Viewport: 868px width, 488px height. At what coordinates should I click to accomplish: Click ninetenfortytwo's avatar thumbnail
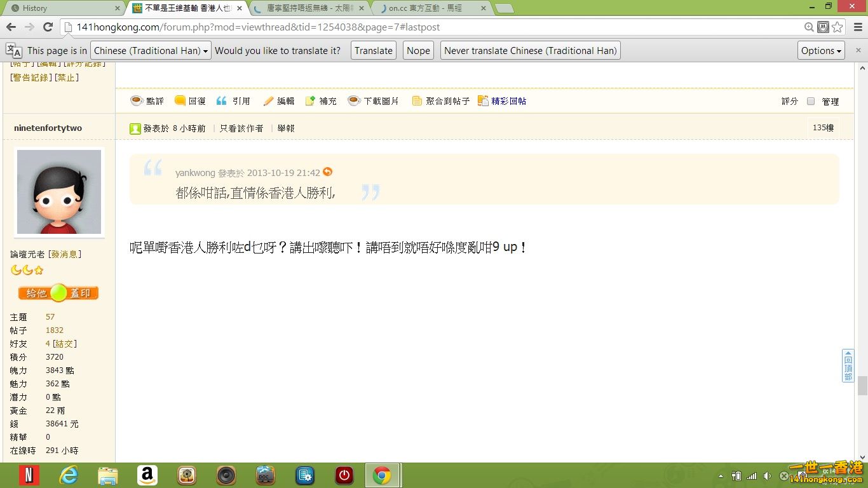58,192
